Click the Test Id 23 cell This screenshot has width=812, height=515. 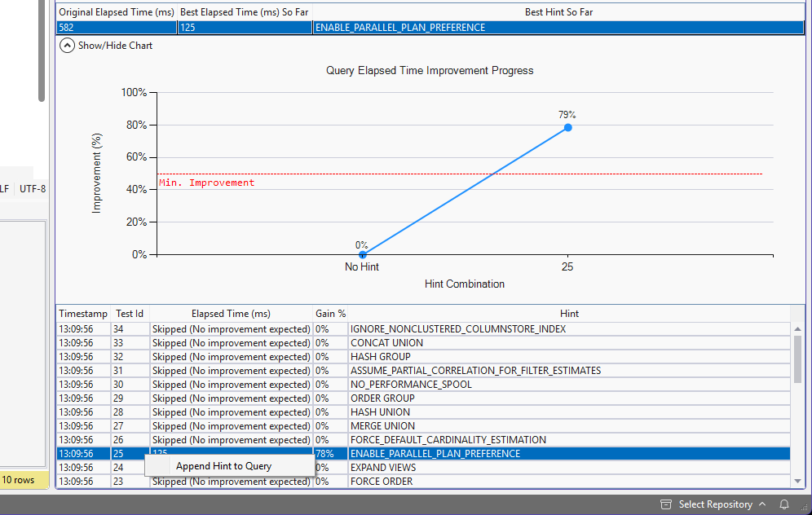coord(130,482)
